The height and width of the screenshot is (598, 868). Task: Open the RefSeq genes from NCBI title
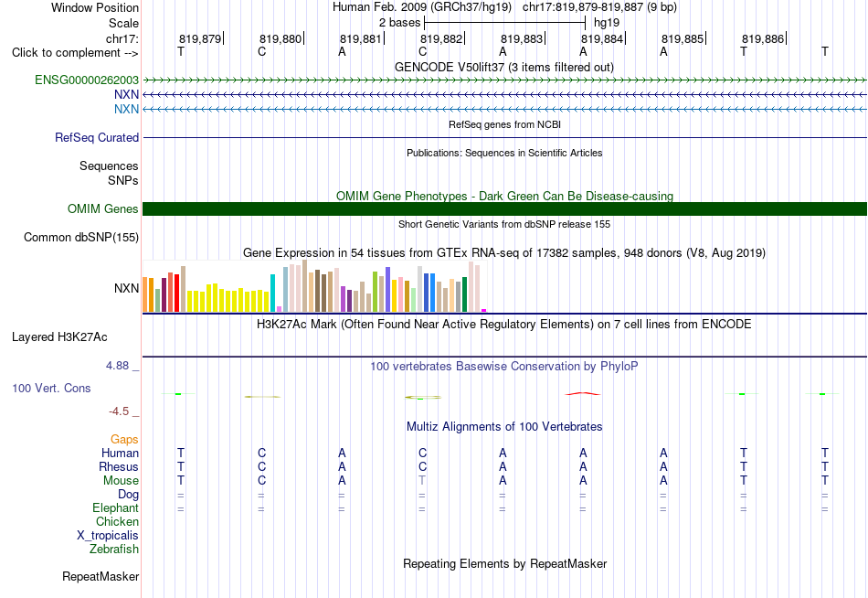point(504,124)
